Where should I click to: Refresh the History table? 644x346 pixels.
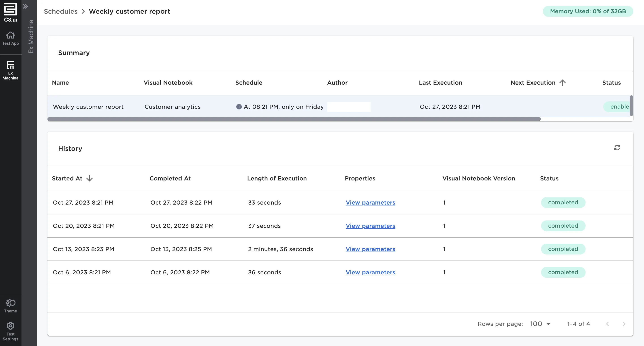(617, 148)
